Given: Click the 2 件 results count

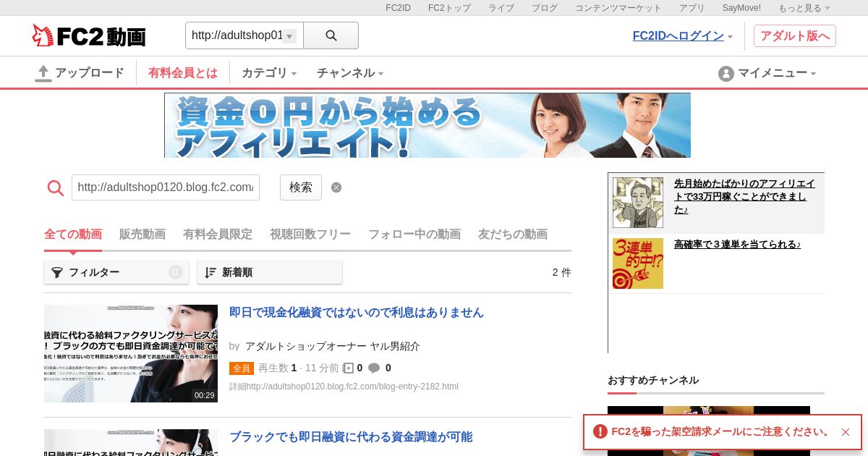Looking at the screenshot, I should [562, 272].
